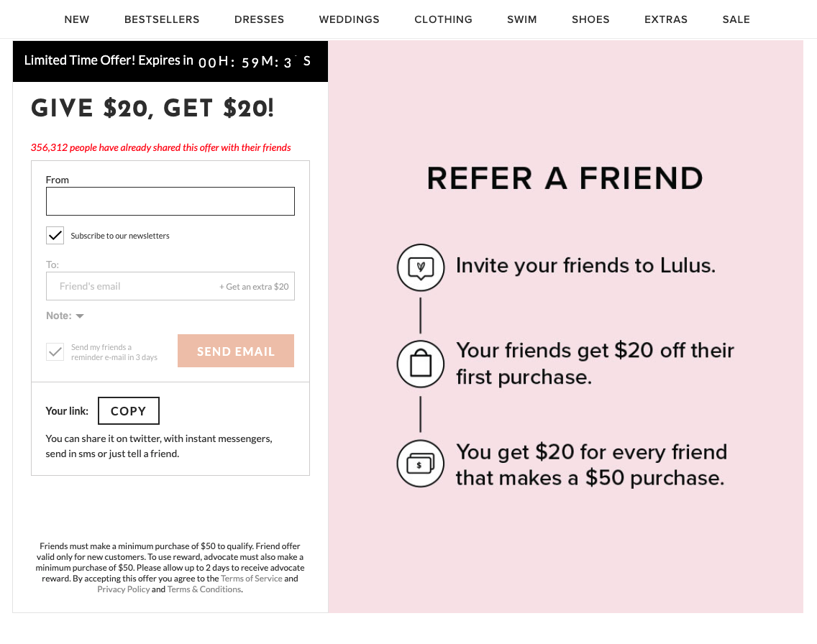Click the COPY link button

[x=128, y=411]
